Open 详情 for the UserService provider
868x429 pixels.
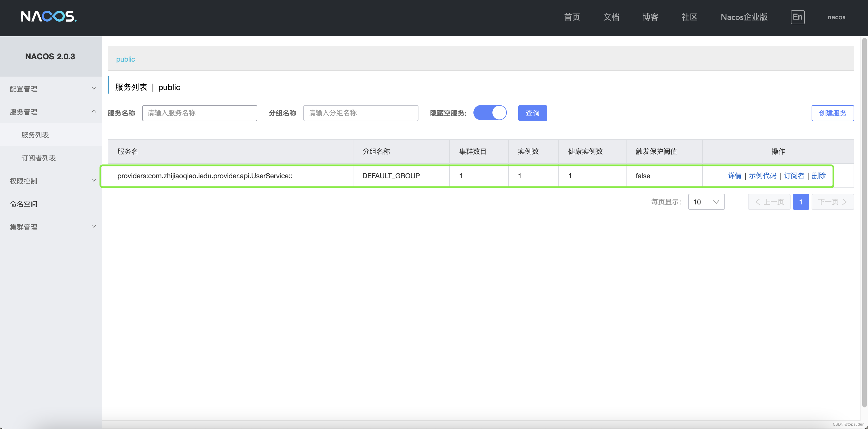pyautogui.click(x=735, y=176)
